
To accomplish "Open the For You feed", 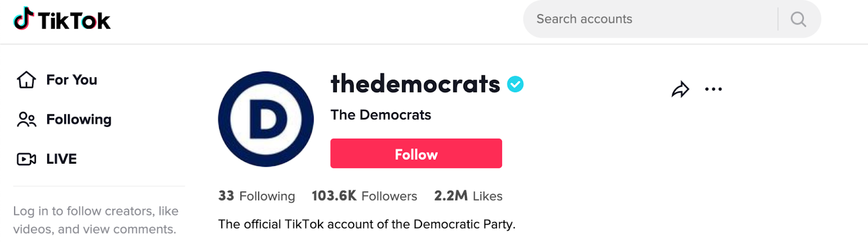I will (71, 80).
